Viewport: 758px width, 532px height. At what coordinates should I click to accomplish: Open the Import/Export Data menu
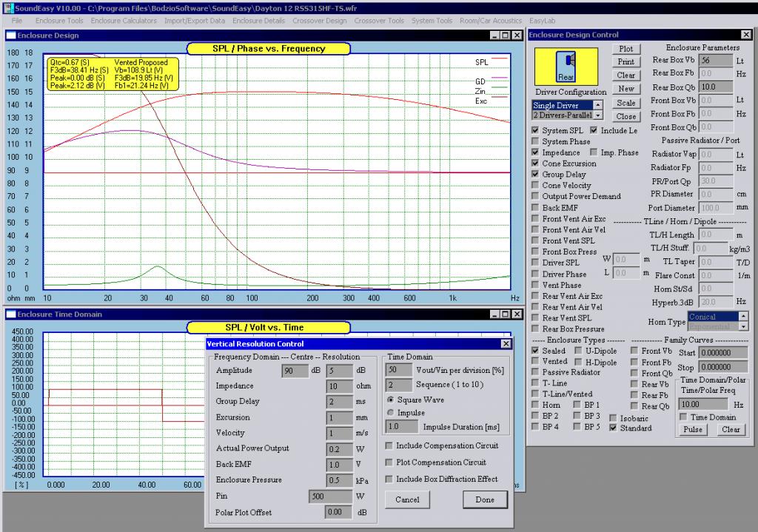[195, 21]
